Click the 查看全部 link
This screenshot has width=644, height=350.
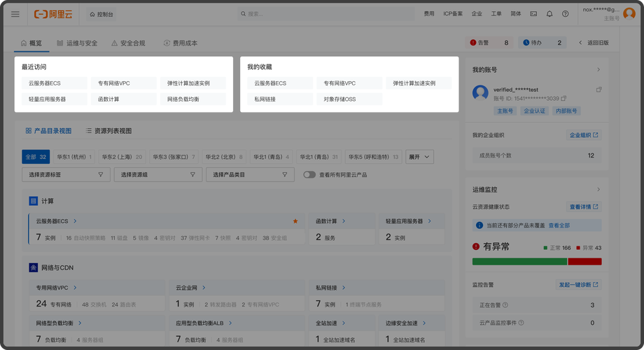[x=559, y=225]
